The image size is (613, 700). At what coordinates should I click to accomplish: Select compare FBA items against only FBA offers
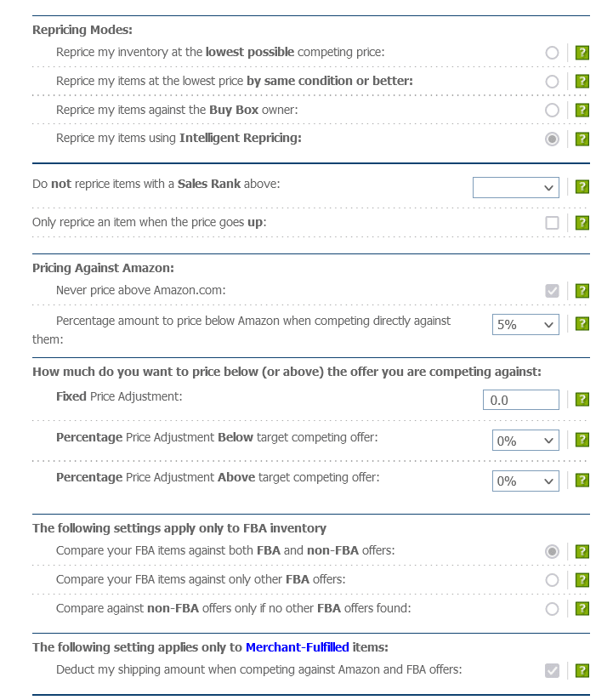click(x=552, y=579)
